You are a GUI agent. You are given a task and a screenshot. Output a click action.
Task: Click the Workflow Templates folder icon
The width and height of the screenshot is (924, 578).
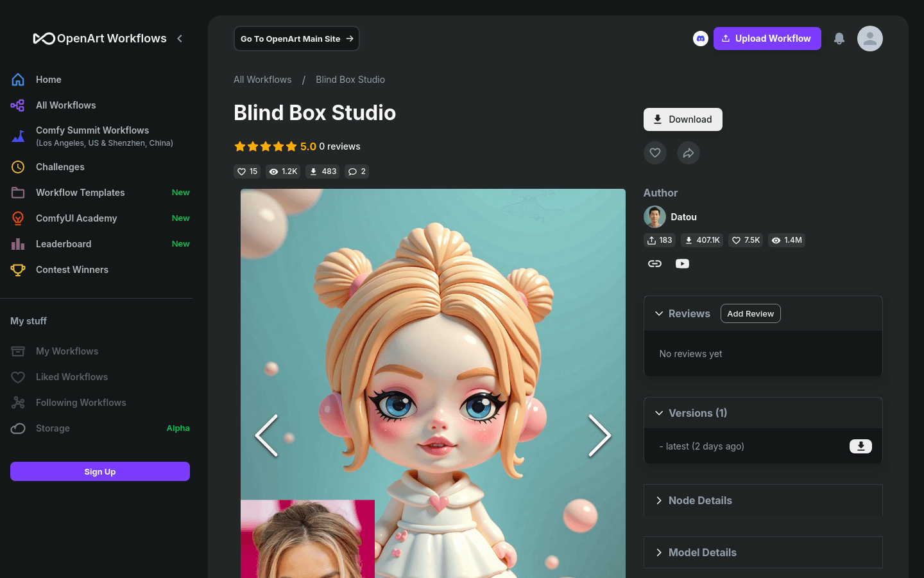click(18, 193)
